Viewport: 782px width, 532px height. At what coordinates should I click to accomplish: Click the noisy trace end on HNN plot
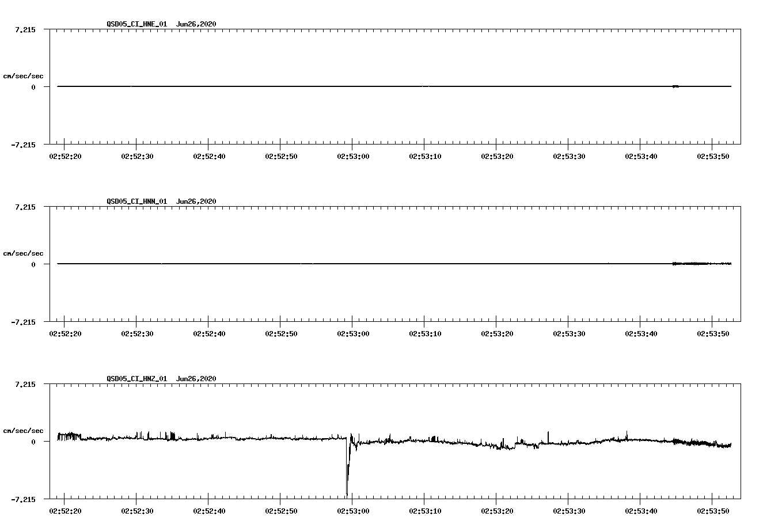coord(701,264)
